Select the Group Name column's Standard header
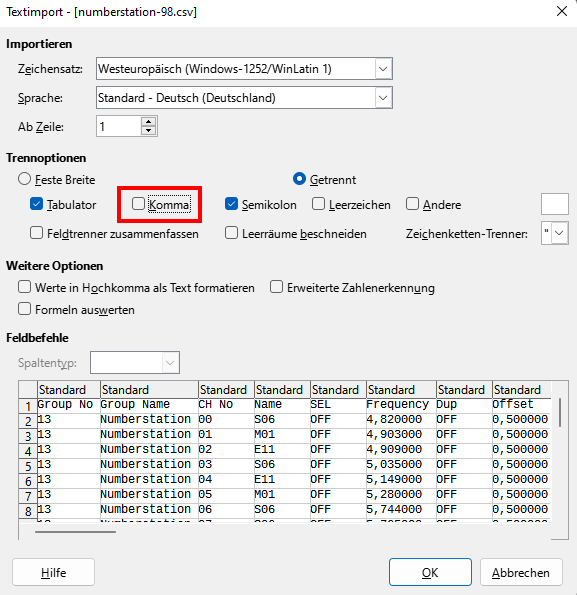 click(149, 390)
